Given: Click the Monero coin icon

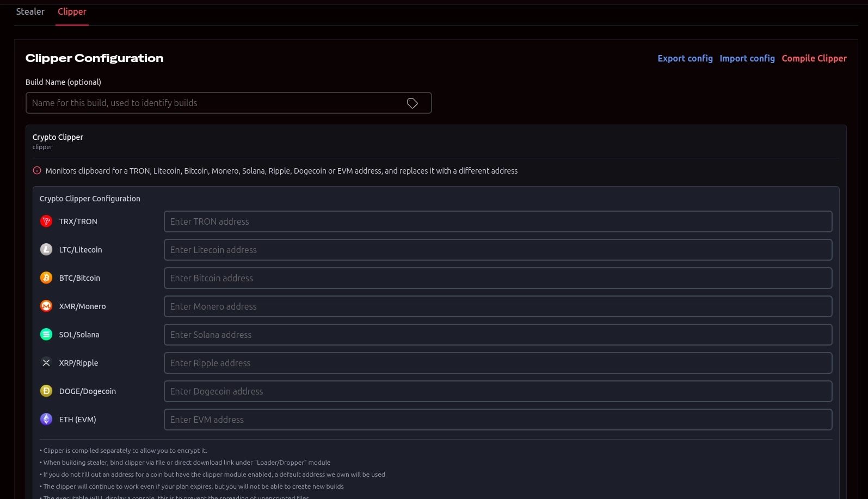Looking at the screenshot, I should (x=46, y=306).
